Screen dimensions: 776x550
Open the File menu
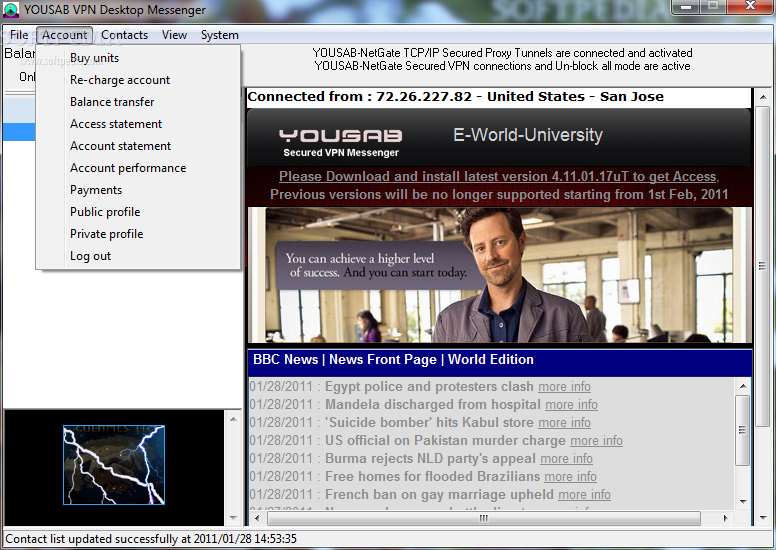(x=19, y=35)
